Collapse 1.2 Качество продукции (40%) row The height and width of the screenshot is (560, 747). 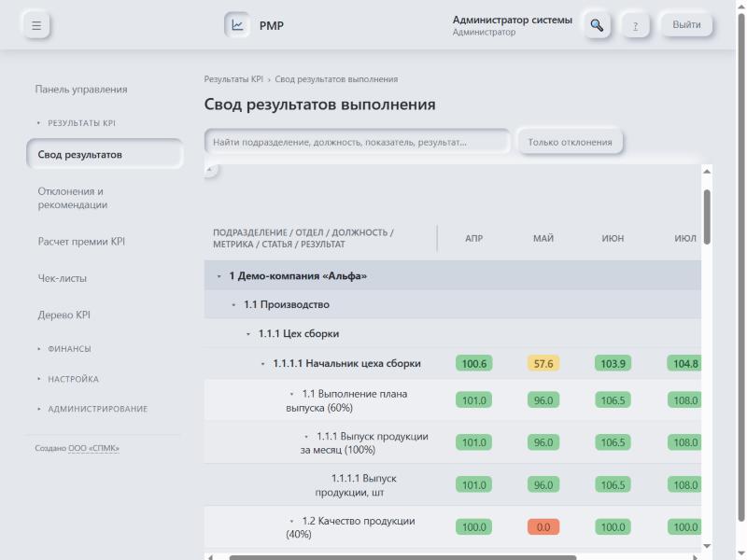pos(291,522)
